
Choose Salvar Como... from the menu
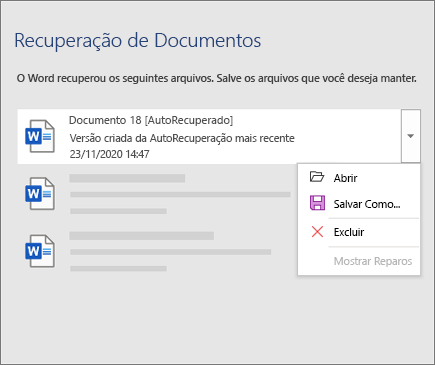click(359, 204)
